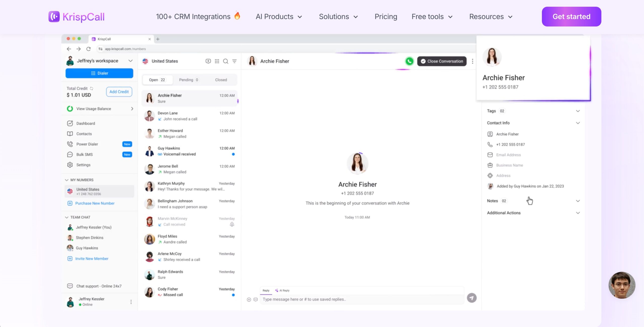Collapse the MY NUMBERS section
This screenshot has width=644, height=327.
[x=67, y=180]
